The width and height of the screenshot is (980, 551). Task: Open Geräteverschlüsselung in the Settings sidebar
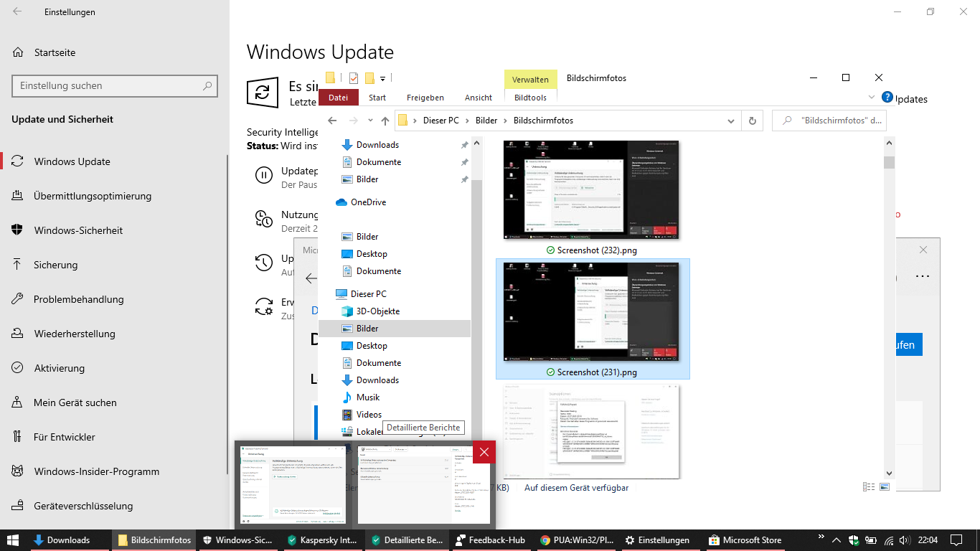tap(83, 506)
